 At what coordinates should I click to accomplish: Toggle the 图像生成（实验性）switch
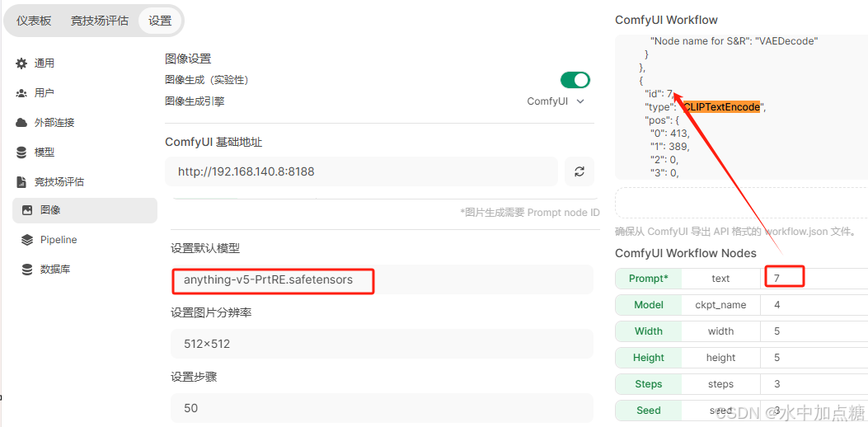point(575,80)
